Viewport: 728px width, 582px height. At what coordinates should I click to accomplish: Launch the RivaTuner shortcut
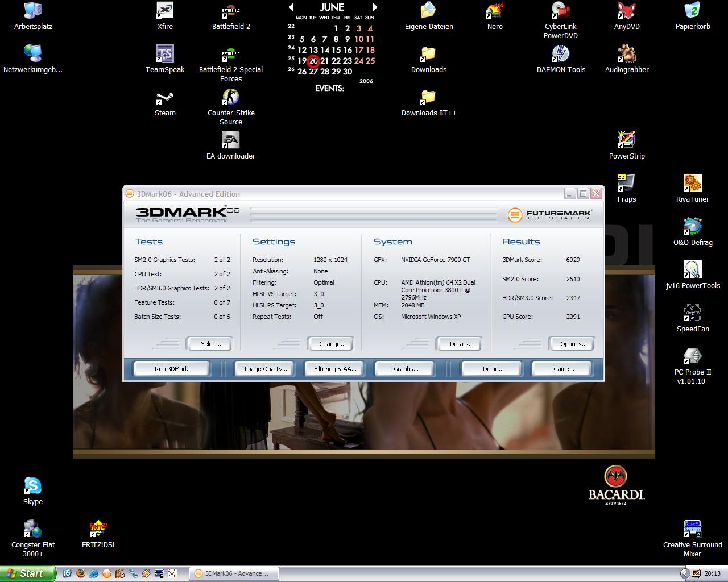tap(693, 189)
